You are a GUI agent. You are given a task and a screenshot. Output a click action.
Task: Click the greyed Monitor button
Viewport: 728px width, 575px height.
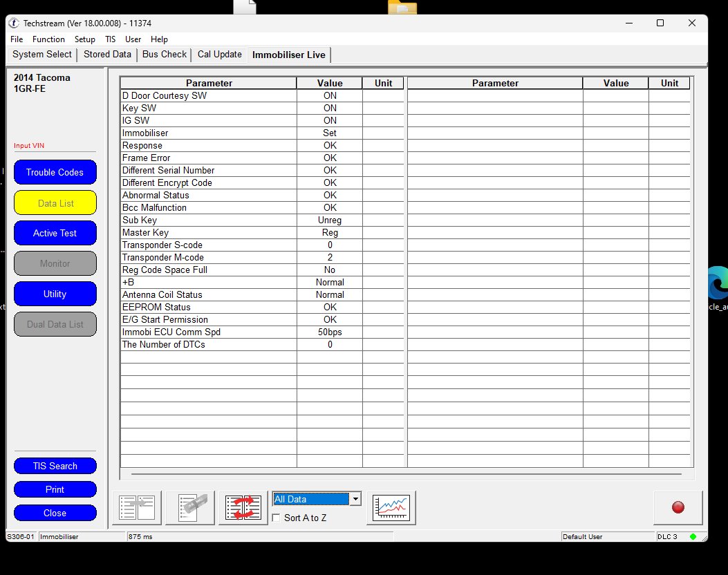point(55,263)
